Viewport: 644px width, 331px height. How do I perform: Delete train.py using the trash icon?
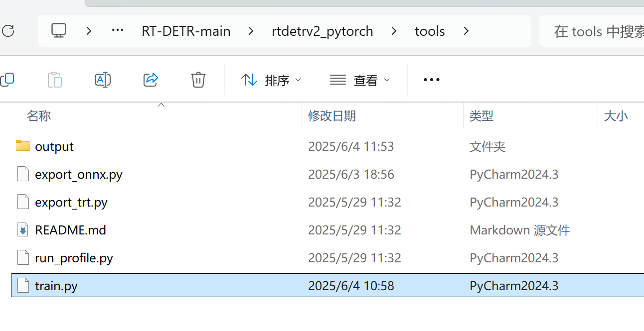point(198,79)
